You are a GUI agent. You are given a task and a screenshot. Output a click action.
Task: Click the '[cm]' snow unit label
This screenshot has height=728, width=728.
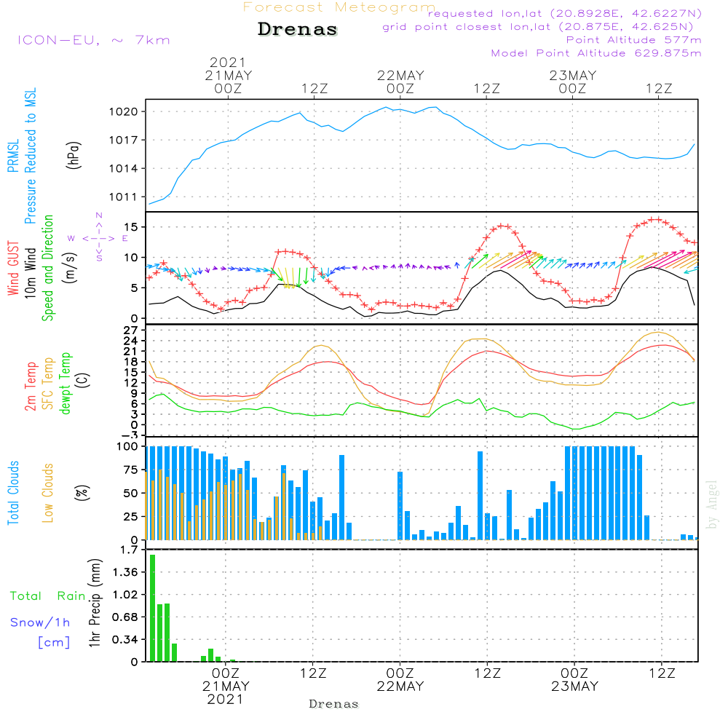coord(54,643)
